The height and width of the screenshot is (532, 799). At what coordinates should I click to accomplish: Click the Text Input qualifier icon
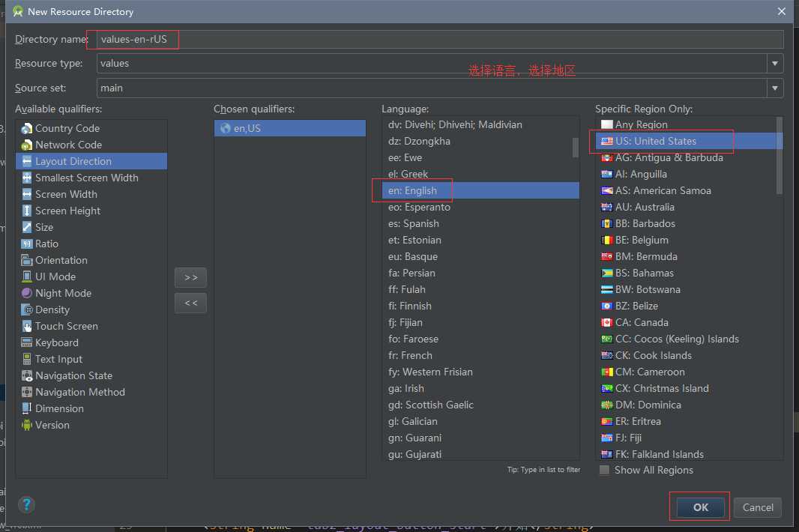click(x=26, y=359)
